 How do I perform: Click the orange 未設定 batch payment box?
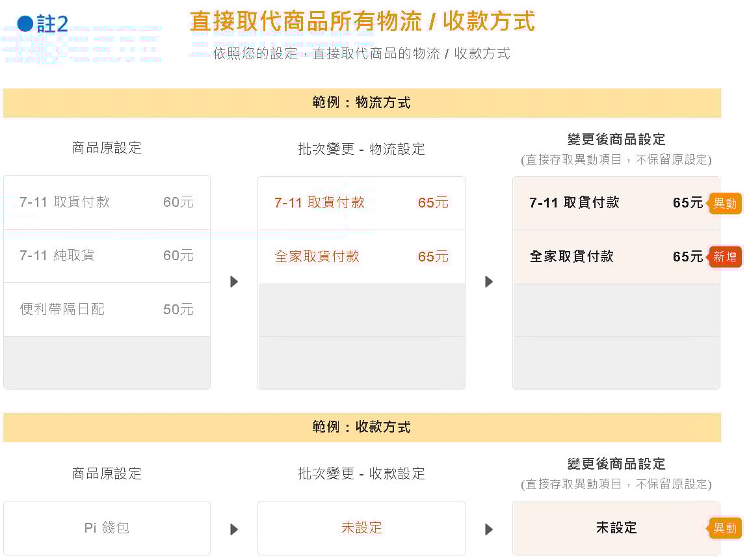361,527
